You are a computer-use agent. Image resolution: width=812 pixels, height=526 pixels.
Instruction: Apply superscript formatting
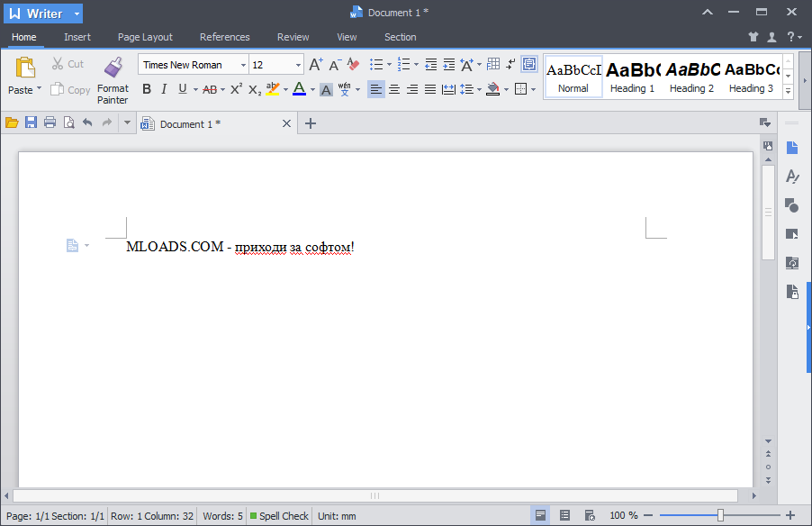pyautogui.click(x=236, y=89)
